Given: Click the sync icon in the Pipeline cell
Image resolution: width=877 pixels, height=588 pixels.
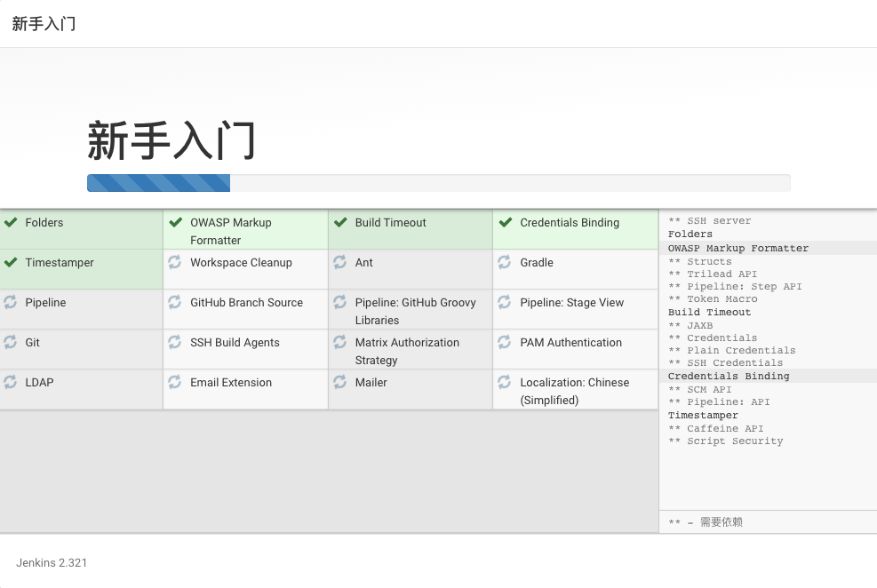Looking at the screenshot, I should click(11, 302).
